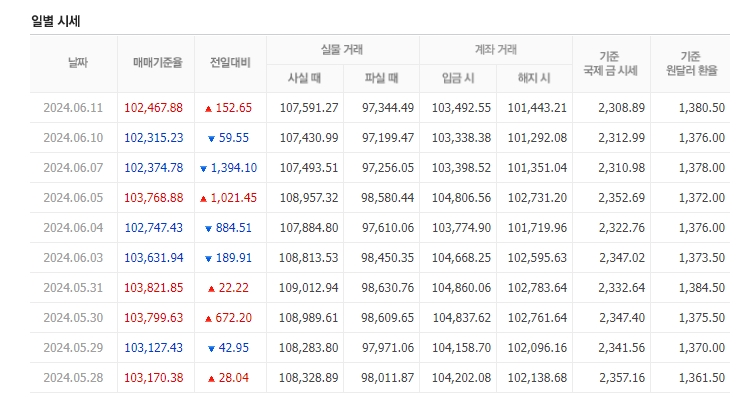Image resolution: width=746 pixels, height=404 pixels.
Task: Click the red up arrow beside 1,021.45
Action: coord(203,198)
